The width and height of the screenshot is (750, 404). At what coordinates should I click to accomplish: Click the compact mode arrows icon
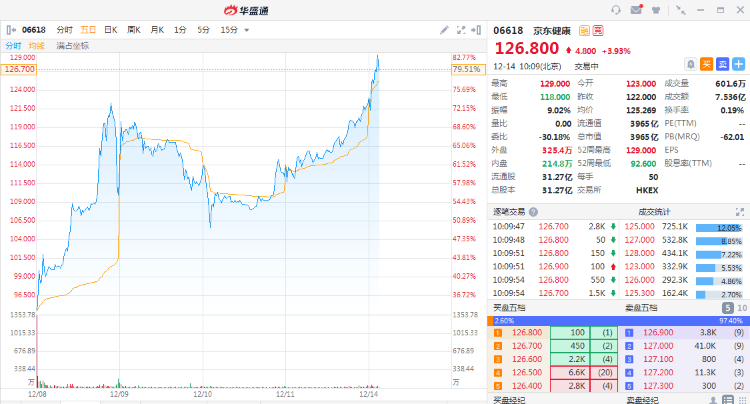click(680, 10)
